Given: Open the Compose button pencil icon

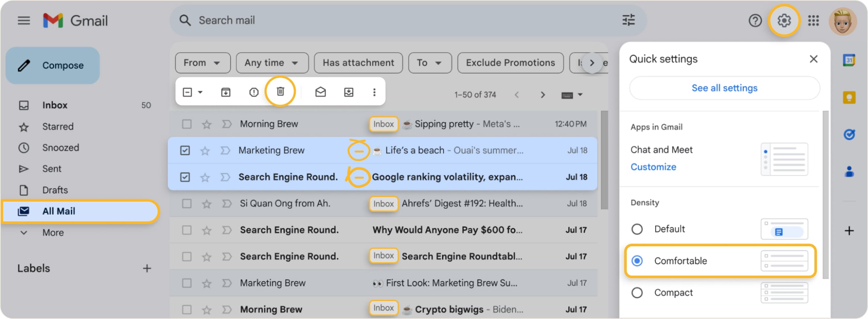Looking at the screenshot, I should point(24,65).
